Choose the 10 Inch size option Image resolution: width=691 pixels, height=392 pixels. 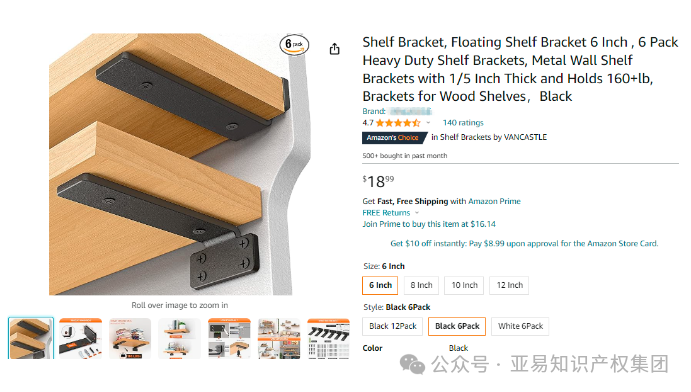click(x=464, y=285)
